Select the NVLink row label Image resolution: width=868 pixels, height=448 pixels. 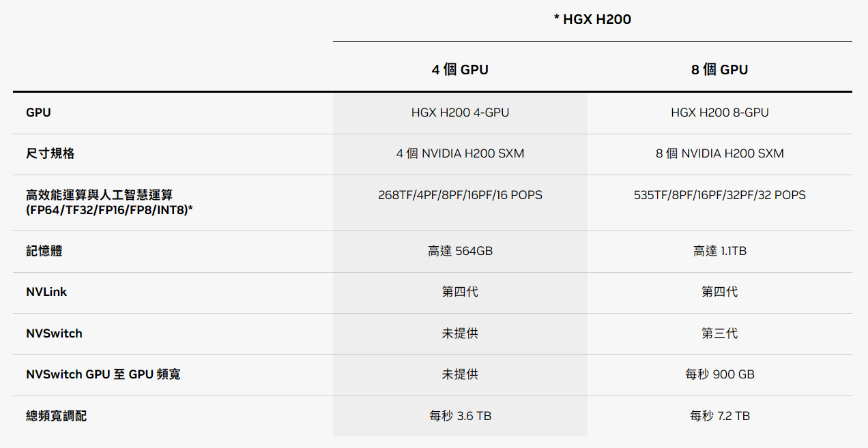tap(46, 292)
